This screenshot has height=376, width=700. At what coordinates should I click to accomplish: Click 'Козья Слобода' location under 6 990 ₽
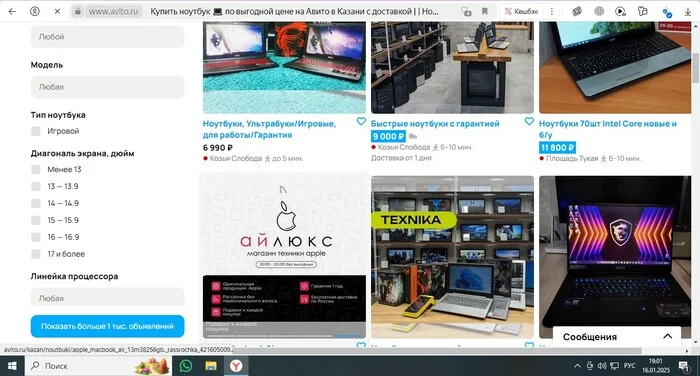tap(236, 159)
